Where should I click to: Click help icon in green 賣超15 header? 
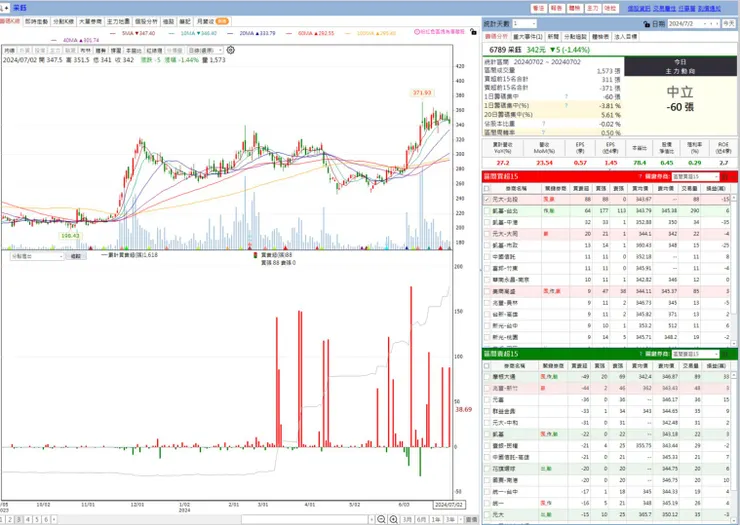coord(640,354)
